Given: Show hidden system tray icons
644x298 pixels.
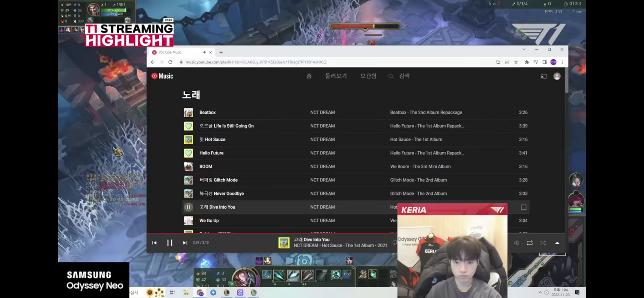Looking at the screenshot, I should [x=540, y=293].
